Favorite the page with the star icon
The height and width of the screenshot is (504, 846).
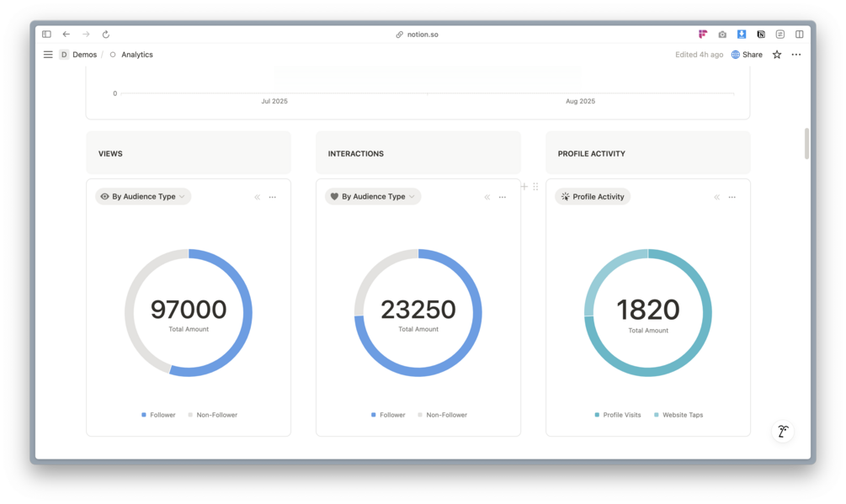coord(777,55)
